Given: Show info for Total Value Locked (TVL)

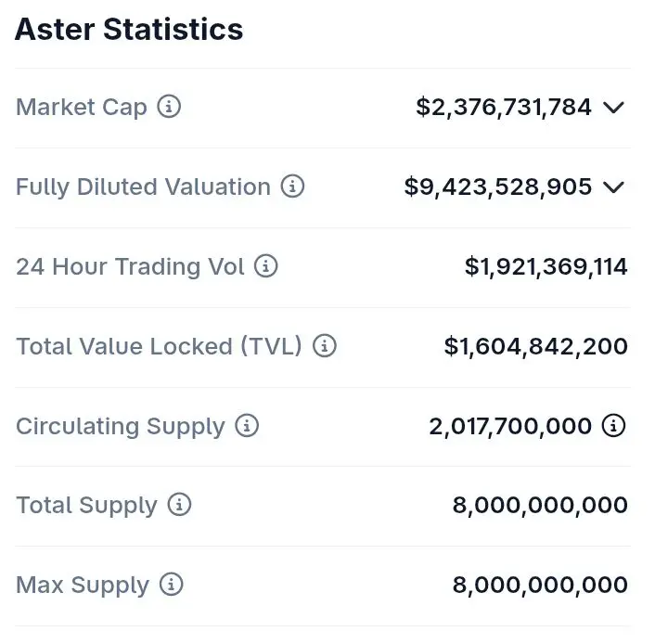Looking at the screenshot, I should [x=324, y=346].
